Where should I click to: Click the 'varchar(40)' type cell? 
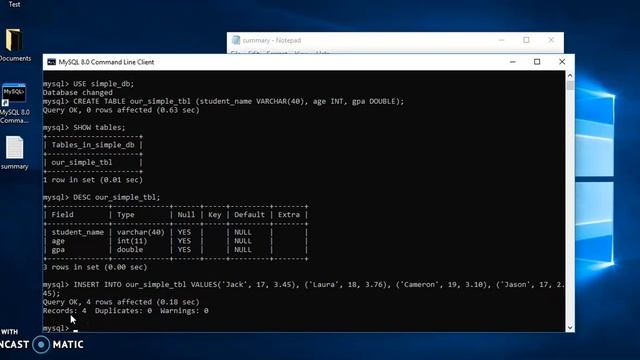[x=141, y=232]
